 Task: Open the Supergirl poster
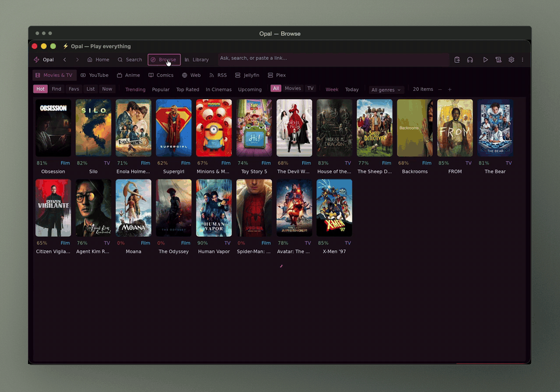[x=174, y=128]
